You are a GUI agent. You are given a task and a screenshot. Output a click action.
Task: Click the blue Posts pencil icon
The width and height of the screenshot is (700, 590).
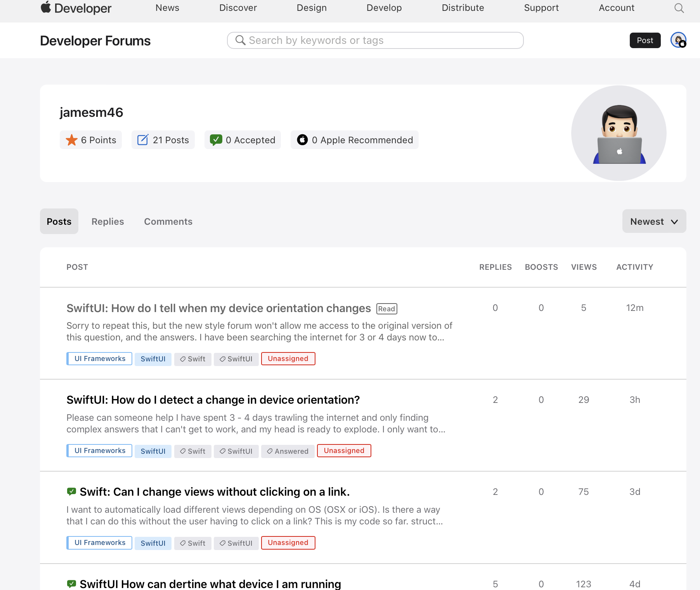point(143,140)
